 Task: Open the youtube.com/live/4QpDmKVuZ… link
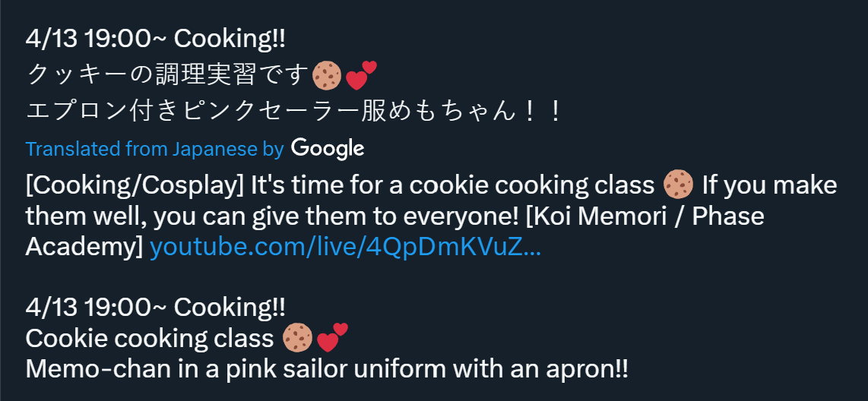click(x=345, y=248)
